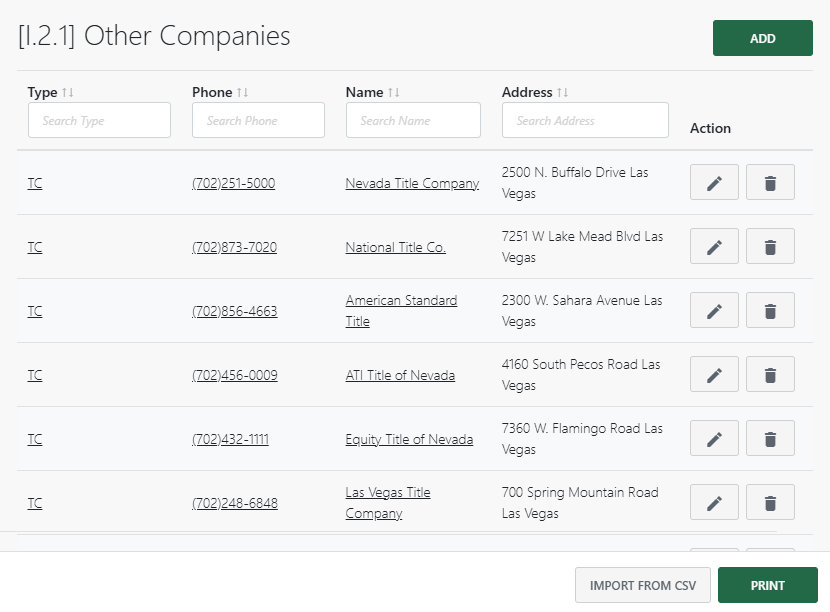Edit the Nevada Title Company entry
830x612 pixels.
[713, 182]
